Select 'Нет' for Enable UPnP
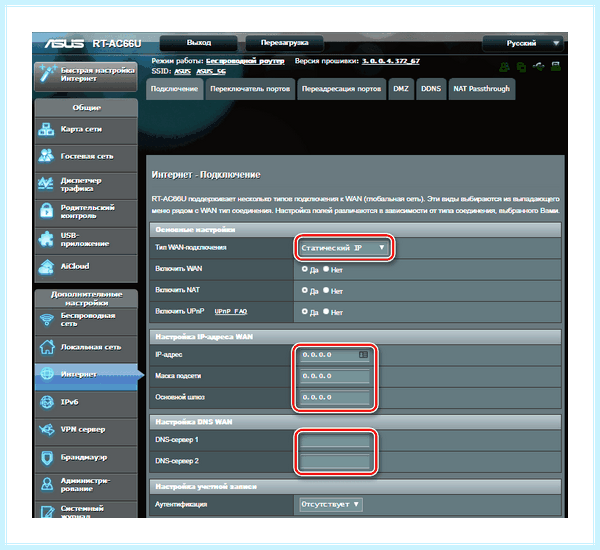The height and width of the screenshot is (550, 600). [326, 312]
